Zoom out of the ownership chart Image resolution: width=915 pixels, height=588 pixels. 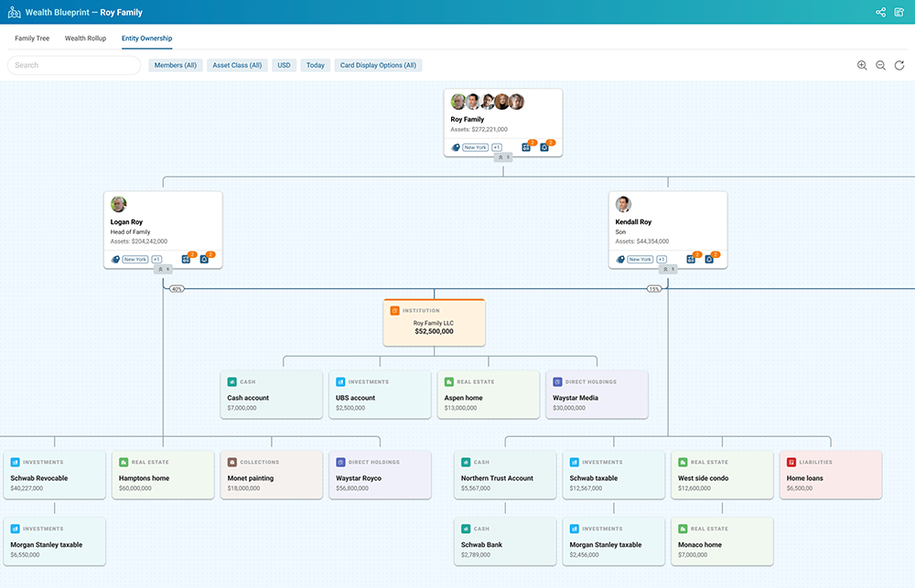coord(880,65)
